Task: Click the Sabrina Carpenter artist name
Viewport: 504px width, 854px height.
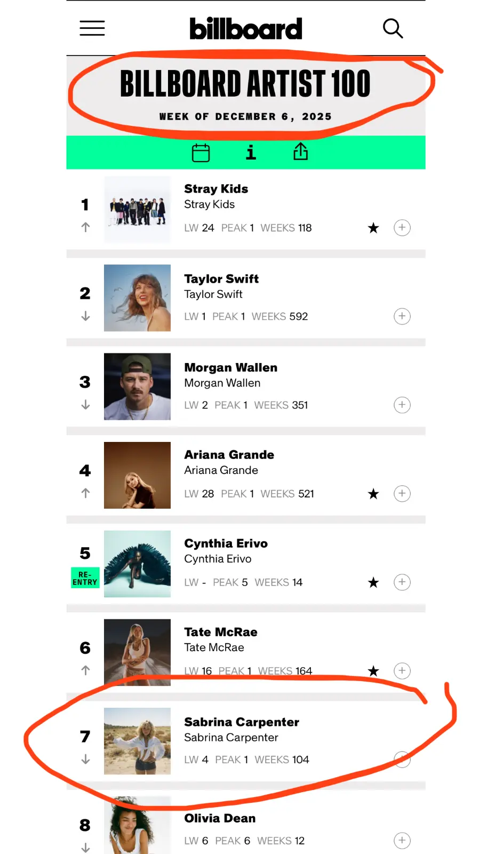Action: (x=242, y=722)
